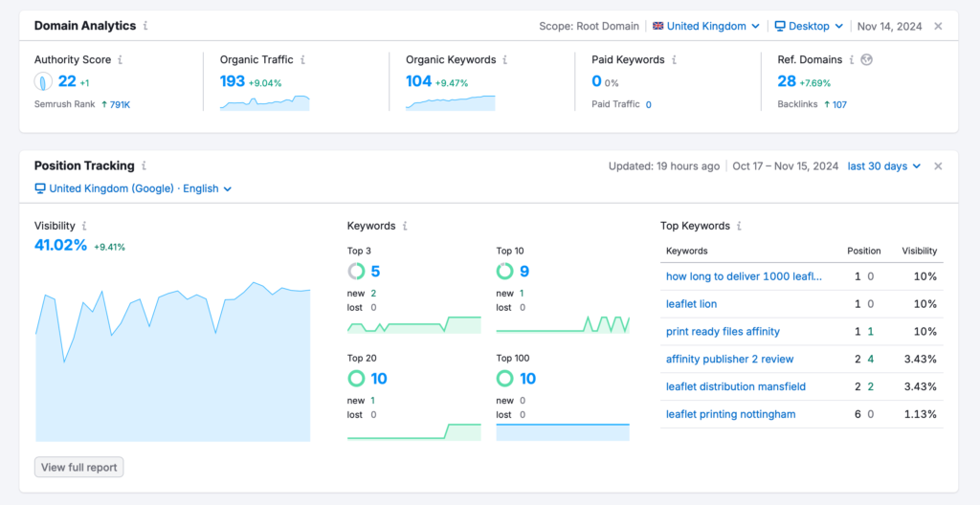The width and height of the screenshot is (980, 505).
Task: Click the Paid Traffic 0 link
Action: (x=649, y=104)
